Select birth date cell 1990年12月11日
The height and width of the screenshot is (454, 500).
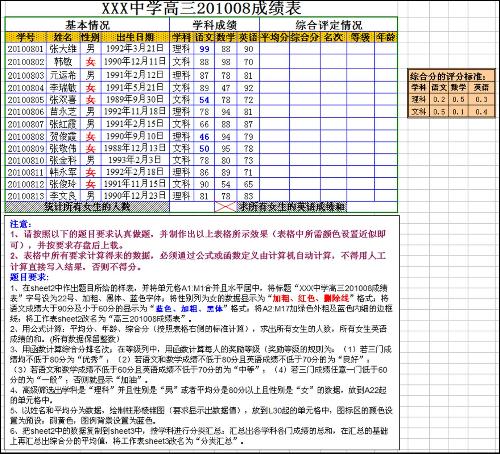pyautogui.click(x=135, y=62)
